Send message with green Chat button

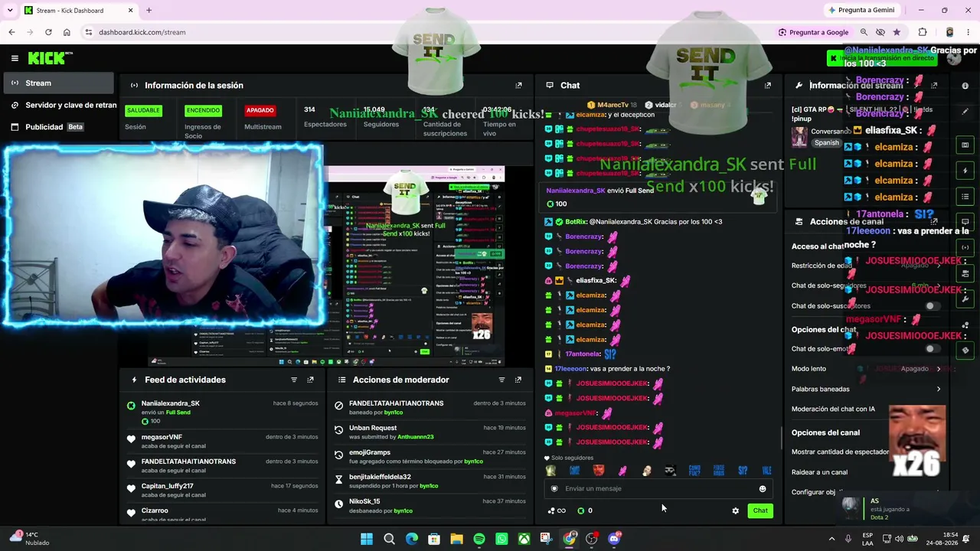[x=760, y=510]
